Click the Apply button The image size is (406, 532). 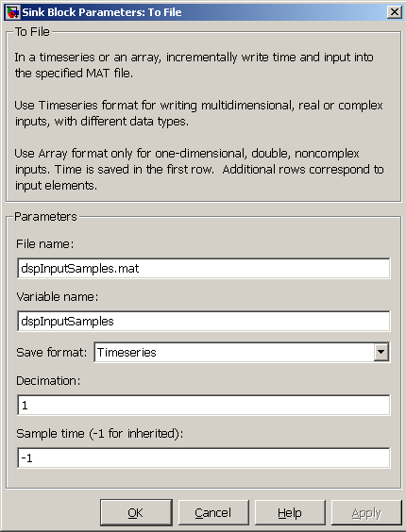[x=366, y=512]
